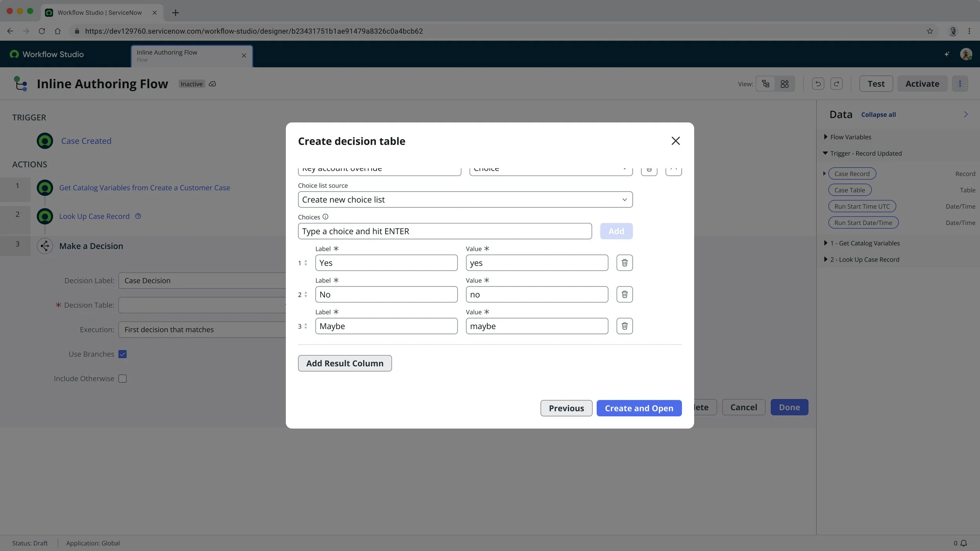
Task: Open notifications bell in status bar
Action: [964, 543]
